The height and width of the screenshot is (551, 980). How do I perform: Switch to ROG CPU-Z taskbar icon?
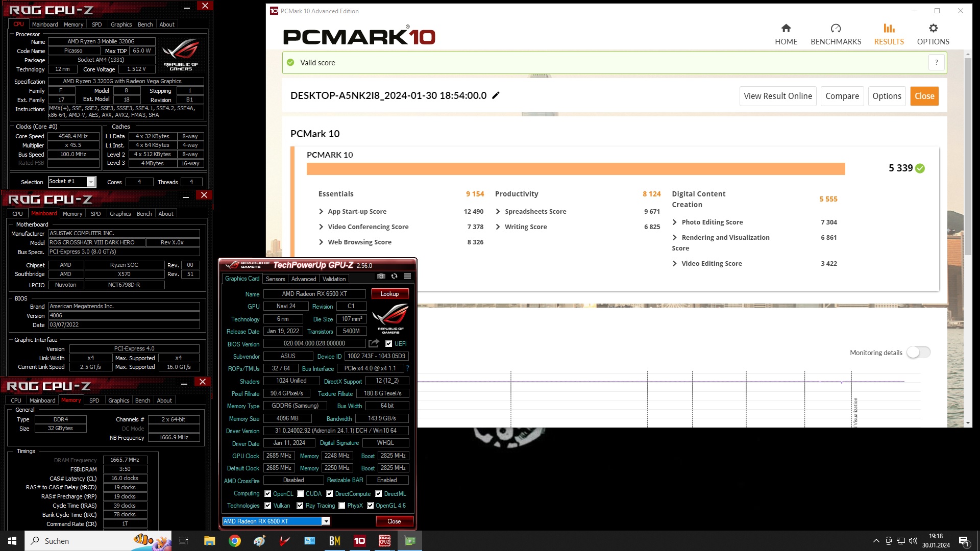pyautogui.click(x=384, y=541)
